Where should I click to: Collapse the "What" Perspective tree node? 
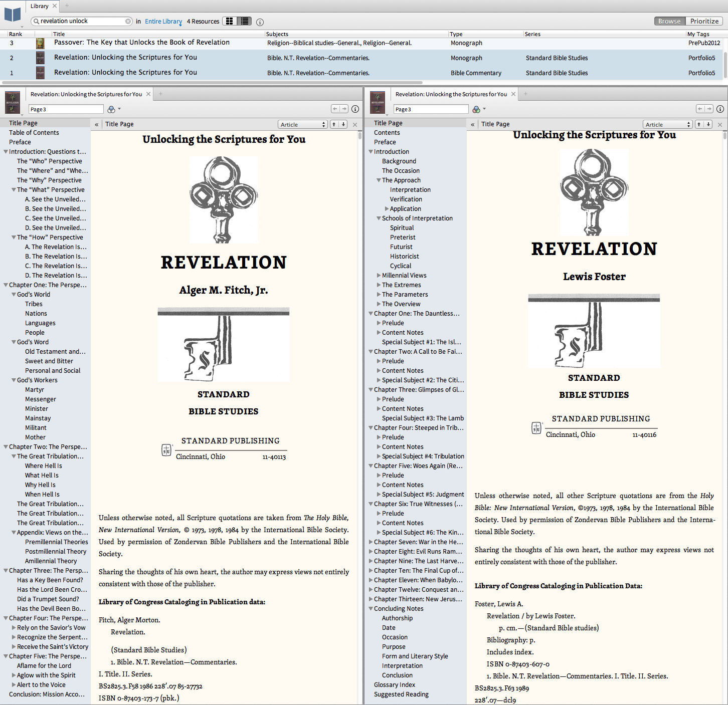[14, 190]
